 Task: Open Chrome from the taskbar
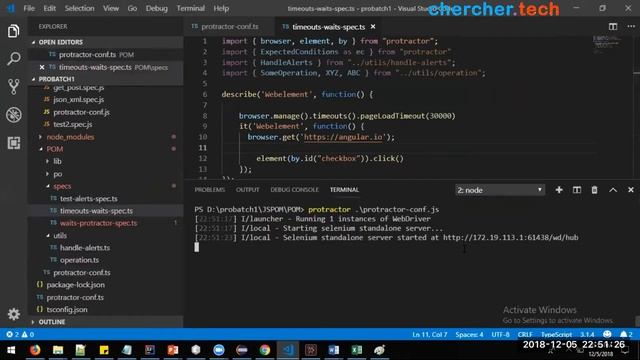coord(264,350)
